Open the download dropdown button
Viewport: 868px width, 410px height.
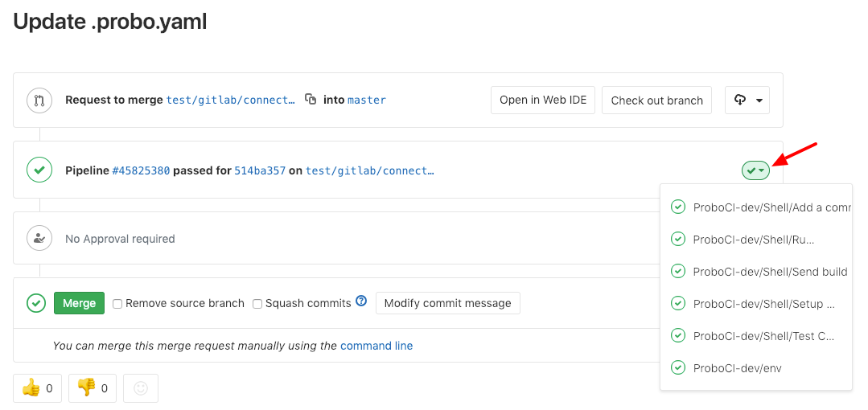pyautogui.click(x=747, y=100)
